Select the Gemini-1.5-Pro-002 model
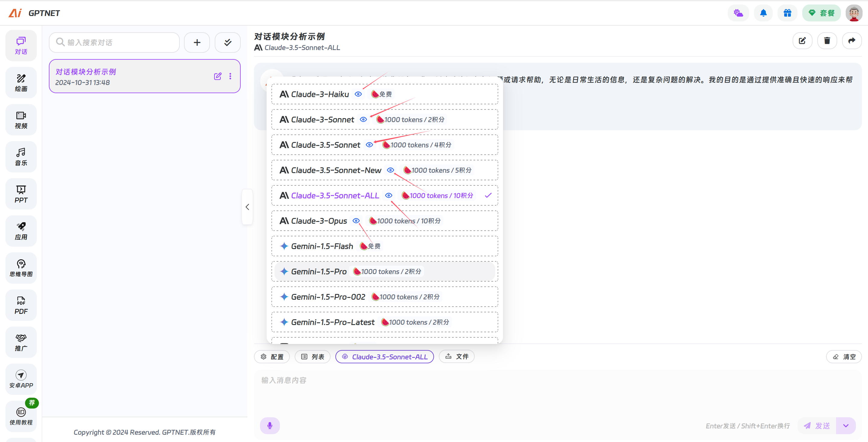Screen dimensions: 868x442 (385, 297)
